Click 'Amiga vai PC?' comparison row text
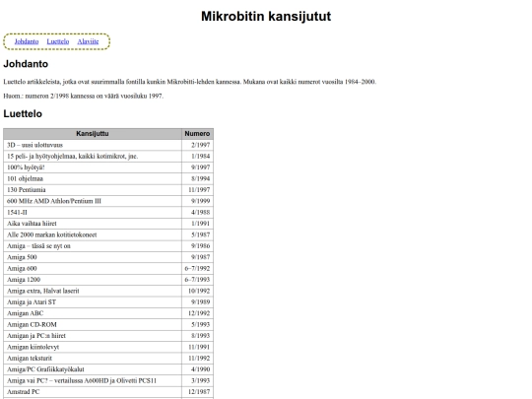 coord(82,380)
